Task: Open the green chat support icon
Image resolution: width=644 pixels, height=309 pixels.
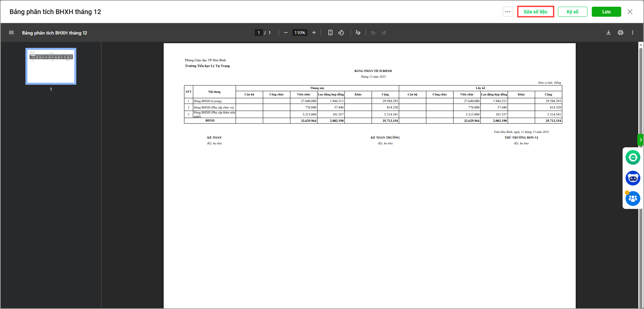Action: coord(633,157)
